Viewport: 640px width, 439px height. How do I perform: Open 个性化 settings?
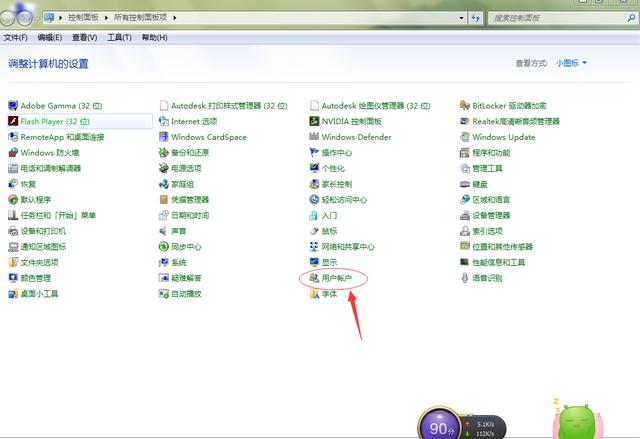point(327,168)
